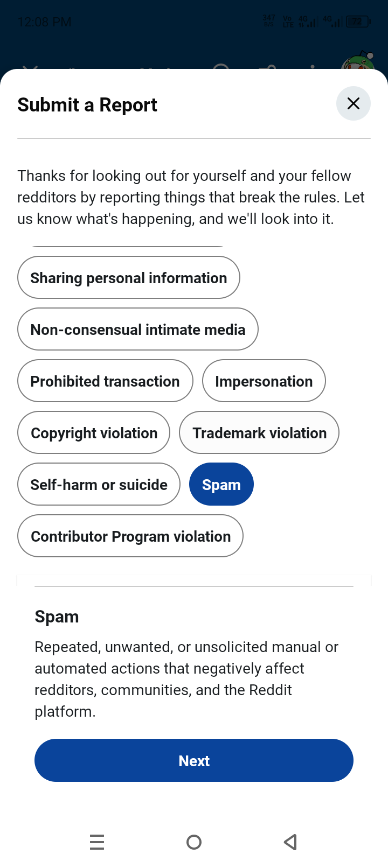Select Self-harm or suicide option
Screen dimensions: 388x868
99,485
